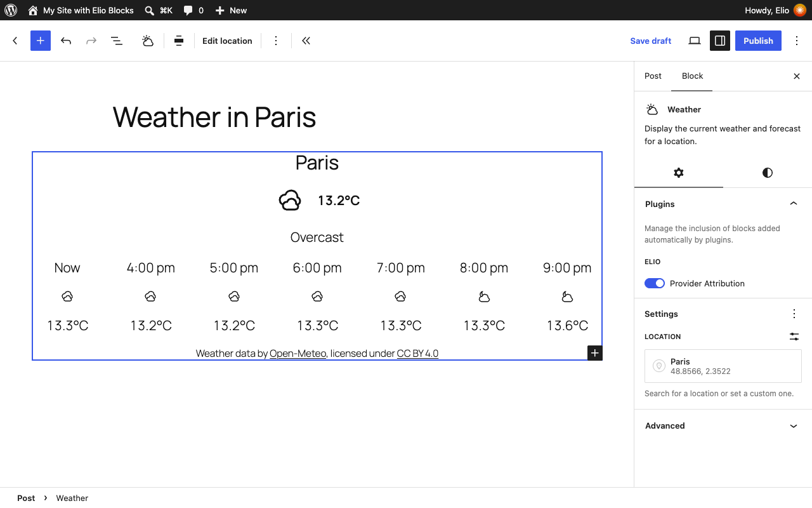812x508 pixels.
Task: Expand the Advanced panel
Action: [x=723, y=425]
